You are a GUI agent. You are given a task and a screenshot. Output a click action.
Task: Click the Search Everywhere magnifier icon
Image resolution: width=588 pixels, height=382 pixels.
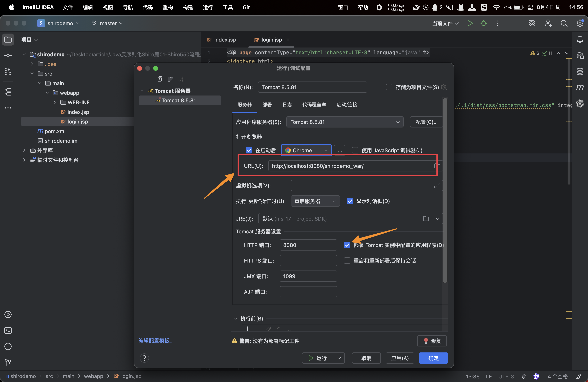pos(564,23)
